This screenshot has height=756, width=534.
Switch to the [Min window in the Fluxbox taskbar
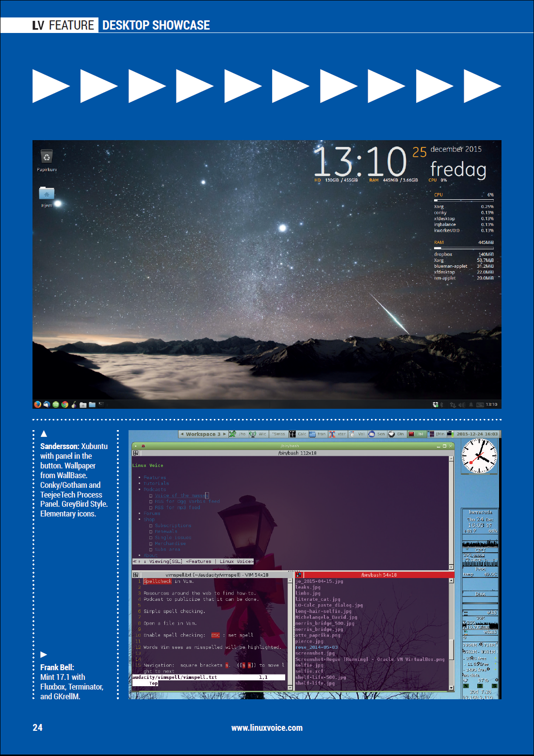click(437, 434)
